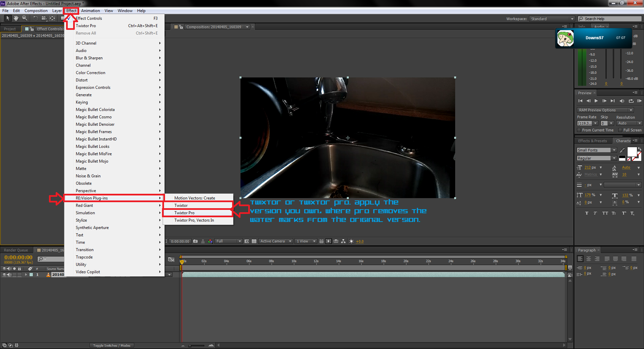Image resolution: width=644 pixels, height=349 pixels.
Task: Start RAM Preview button
Action: [x=639, y=101]
